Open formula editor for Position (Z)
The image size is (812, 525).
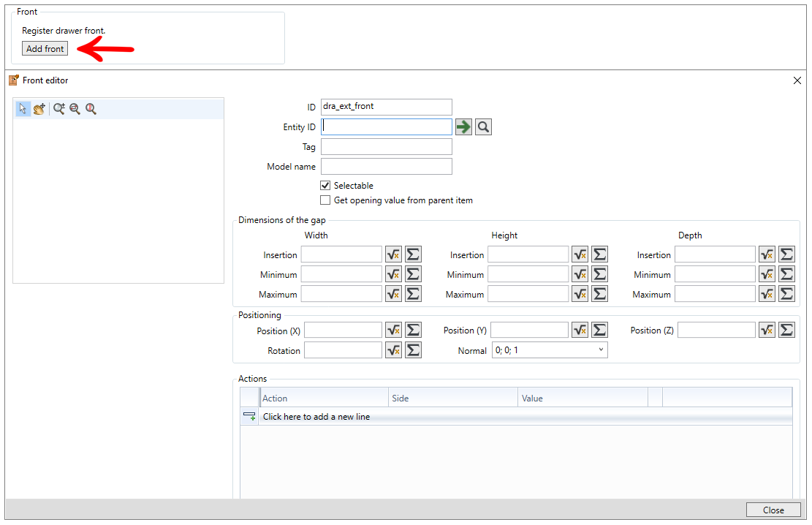767,330
